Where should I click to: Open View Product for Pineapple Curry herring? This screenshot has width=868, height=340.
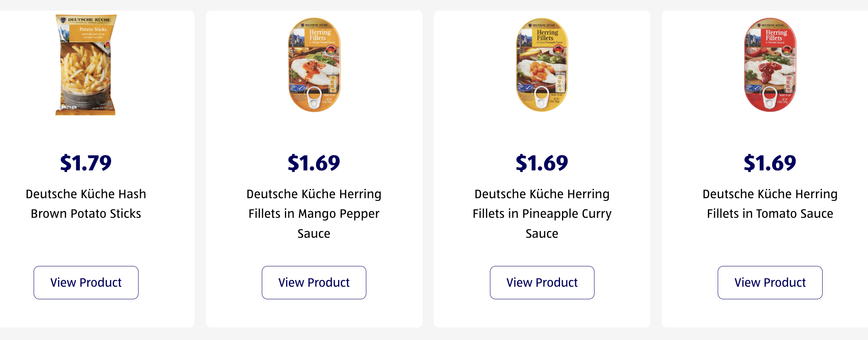coord(542,282)
